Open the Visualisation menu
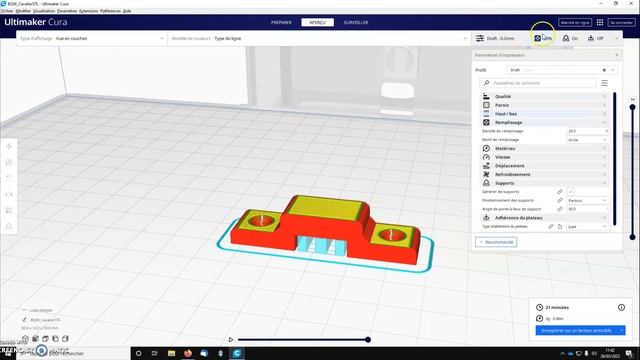The width and height of the screenshot is (640, 360). [x=44, y=11]
